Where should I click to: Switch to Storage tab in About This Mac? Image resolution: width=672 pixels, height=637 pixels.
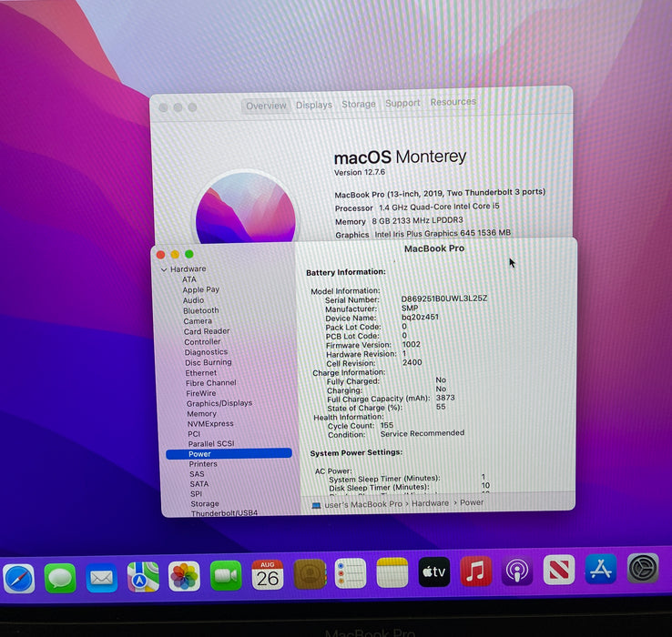click(358, 104)
